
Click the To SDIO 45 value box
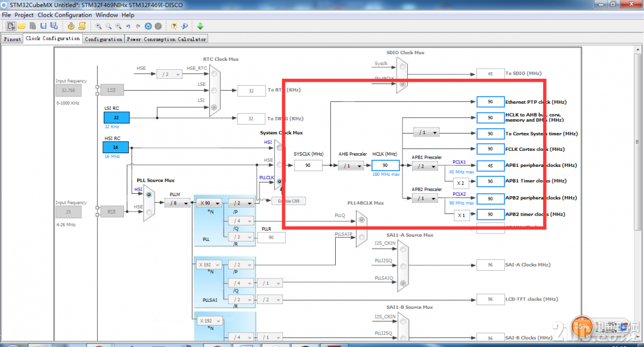click(490, 73)
